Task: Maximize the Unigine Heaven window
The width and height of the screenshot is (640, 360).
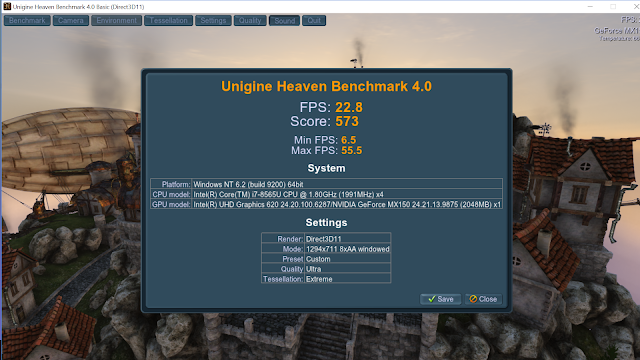Action: [613, 7]
